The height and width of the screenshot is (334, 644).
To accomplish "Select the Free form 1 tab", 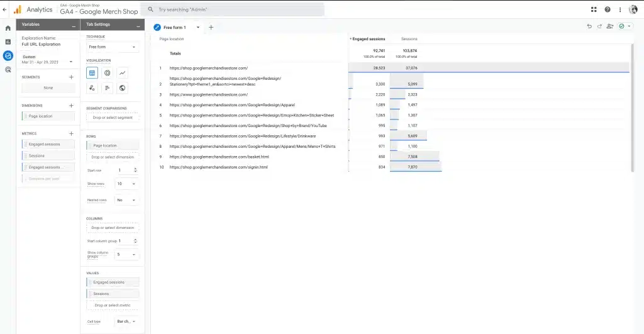I will point(174,28).
